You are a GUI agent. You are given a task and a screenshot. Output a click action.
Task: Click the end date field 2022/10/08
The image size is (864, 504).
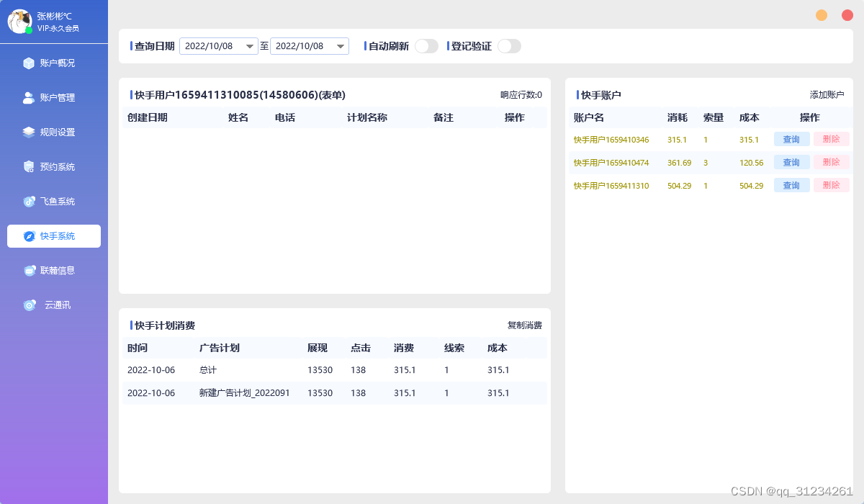pyautogui.click(x=310, y=46)
